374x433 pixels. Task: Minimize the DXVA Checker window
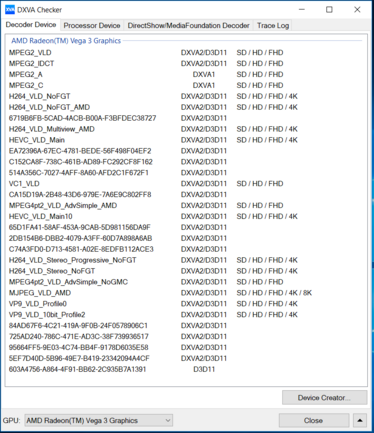click(302, 10)
